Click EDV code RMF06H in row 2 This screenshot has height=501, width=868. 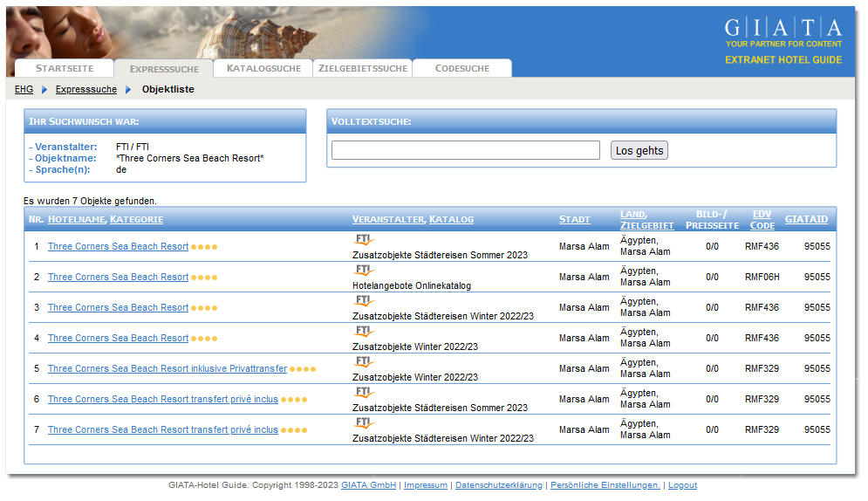click(x=762, y=277)
